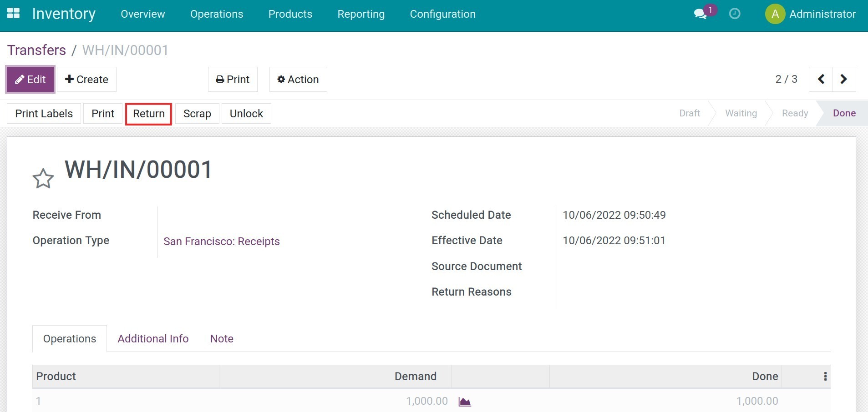Open the Administrator user menu

tap(823, 14)
